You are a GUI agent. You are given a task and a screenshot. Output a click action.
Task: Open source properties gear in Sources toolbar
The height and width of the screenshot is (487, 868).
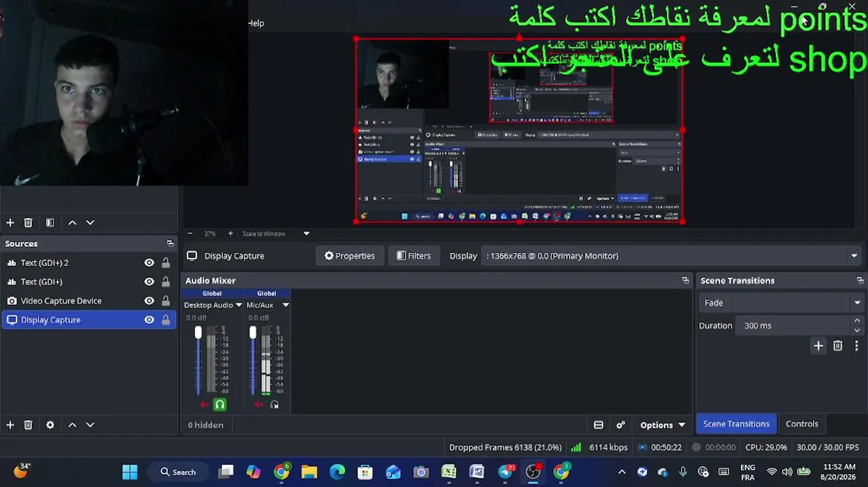tap(50, 425)
